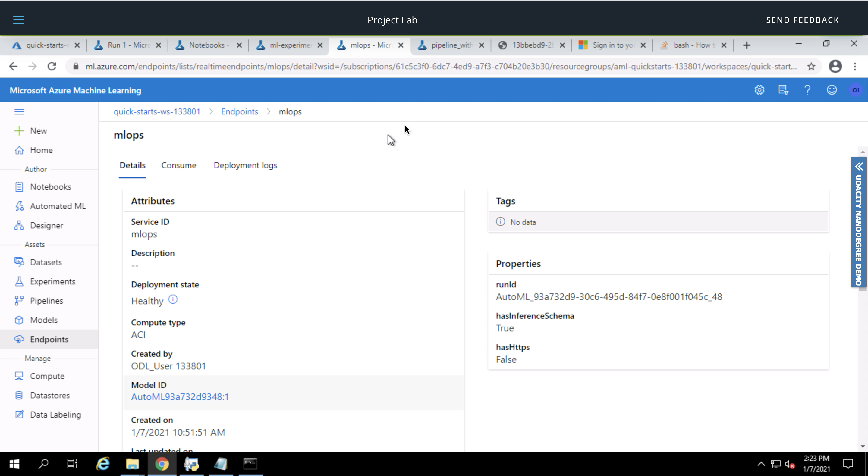Click the Endpoints breadcrumb link

coord(240,111)
